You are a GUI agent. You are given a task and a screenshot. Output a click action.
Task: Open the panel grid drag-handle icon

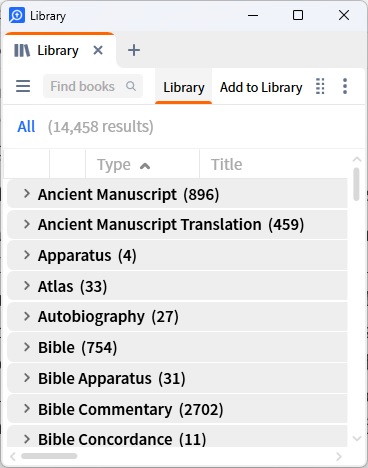[320, 86]
